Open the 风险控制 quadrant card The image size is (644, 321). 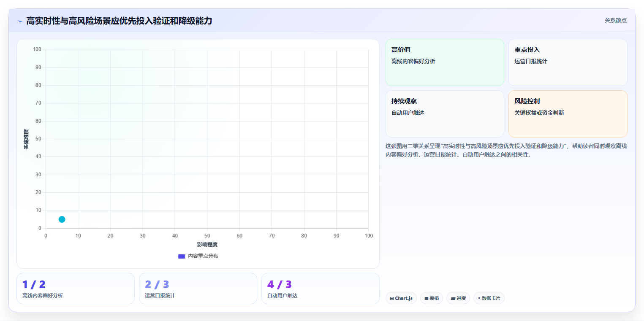pos(568,114)
